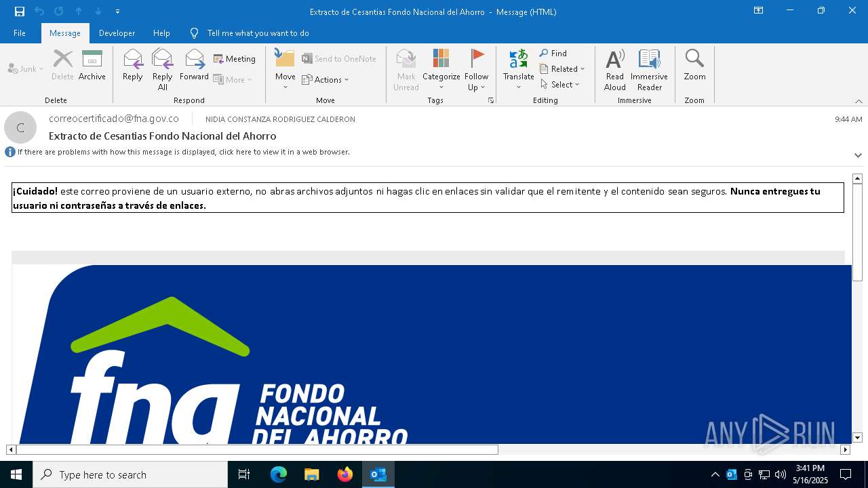Open Immersive Reader
Screen dimensions: 868x488
pos(650,69)
